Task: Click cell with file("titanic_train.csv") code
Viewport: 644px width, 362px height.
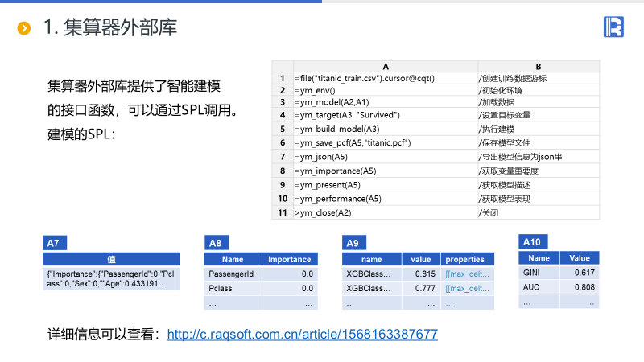Action: coord(386,78)
